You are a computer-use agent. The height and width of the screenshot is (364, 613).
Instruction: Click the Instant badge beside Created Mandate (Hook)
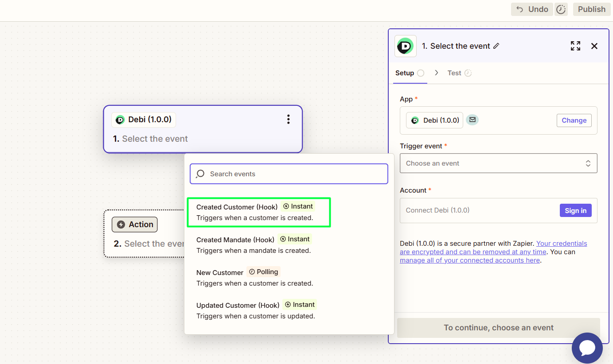point(295,239)
